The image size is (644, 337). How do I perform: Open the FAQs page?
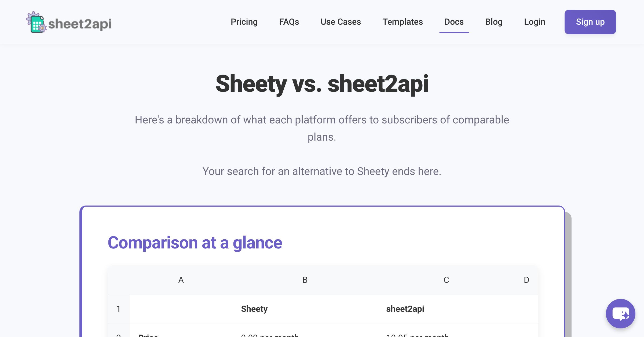[x=289, y=22]
